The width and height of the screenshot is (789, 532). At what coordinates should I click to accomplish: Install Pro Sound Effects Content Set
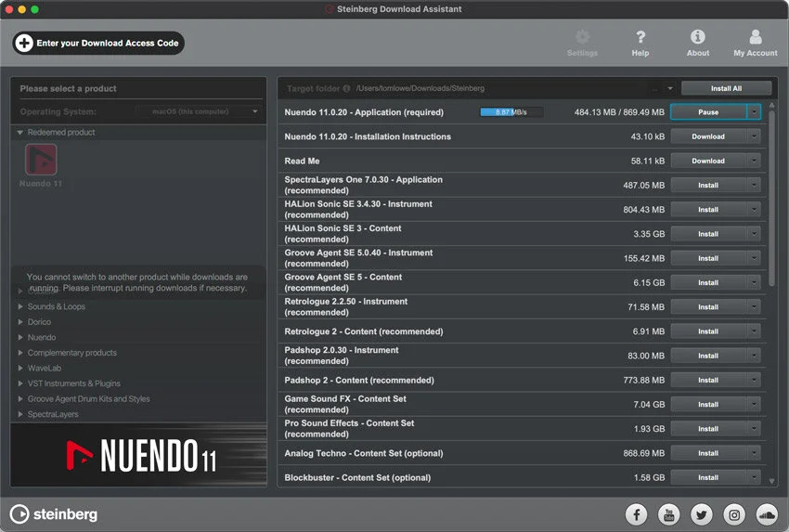click(708, 429)
